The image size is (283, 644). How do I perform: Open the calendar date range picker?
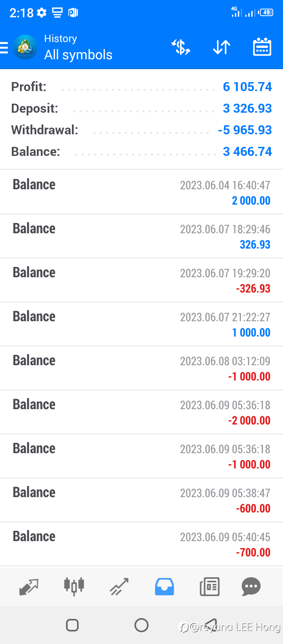pos(262,47)
